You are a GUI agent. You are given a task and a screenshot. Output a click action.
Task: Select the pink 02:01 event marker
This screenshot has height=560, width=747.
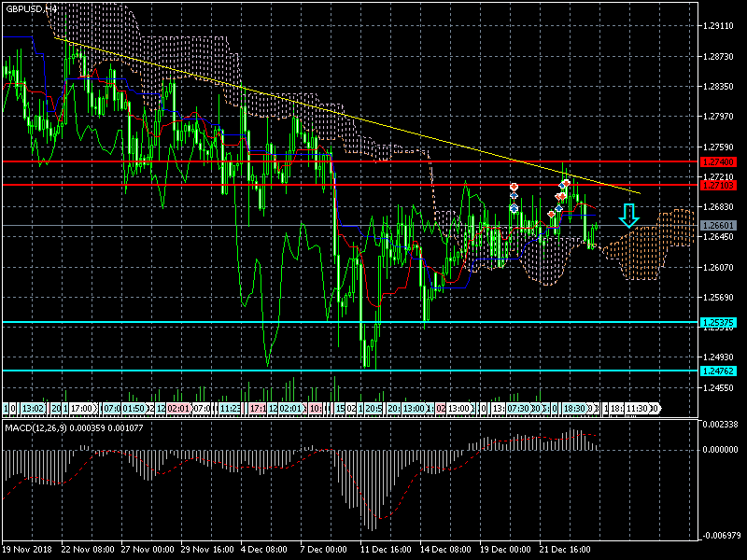[x=177, y=408]
